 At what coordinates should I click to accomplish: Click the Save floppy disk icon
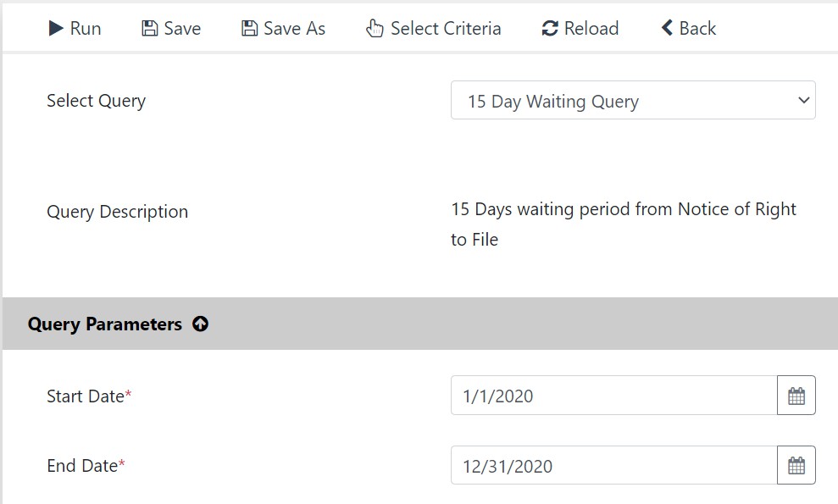[x=150, y=28]
